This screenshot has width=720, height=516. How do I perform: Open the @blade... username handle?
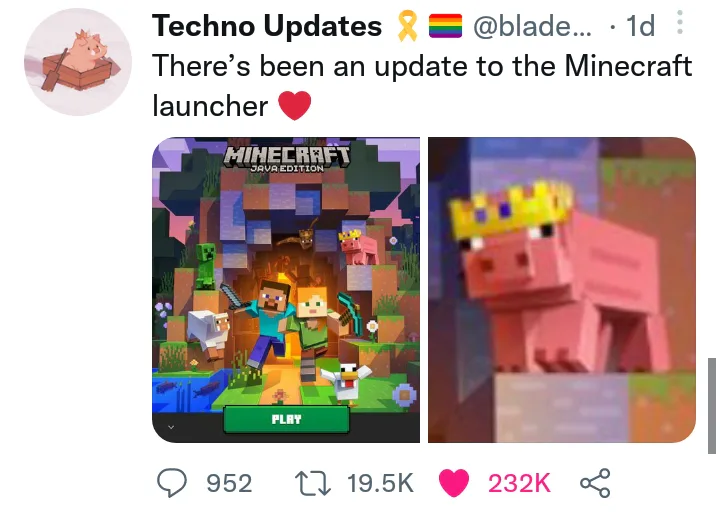532,26
